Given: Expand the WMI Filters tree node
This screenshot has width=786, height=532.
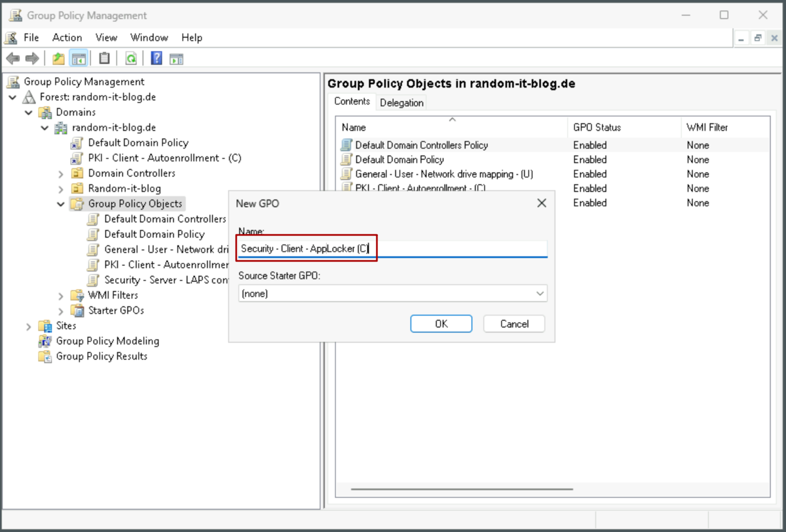Looking at the screenshot, I should (x=61, y=295).
